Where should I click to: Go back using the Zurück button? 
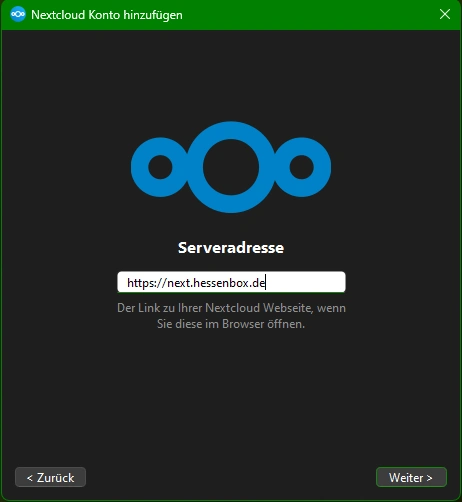coord(50,477)
